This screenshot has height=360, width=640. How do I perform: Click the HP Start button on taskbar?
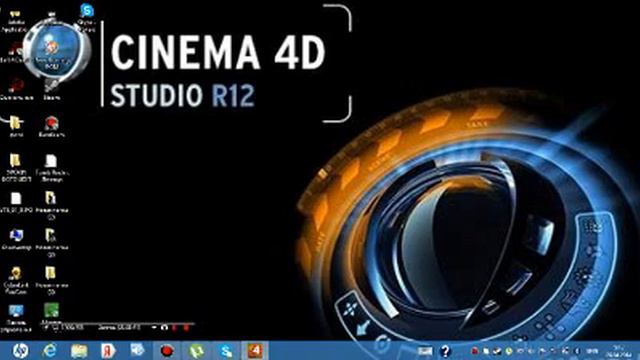pos(20,351)
